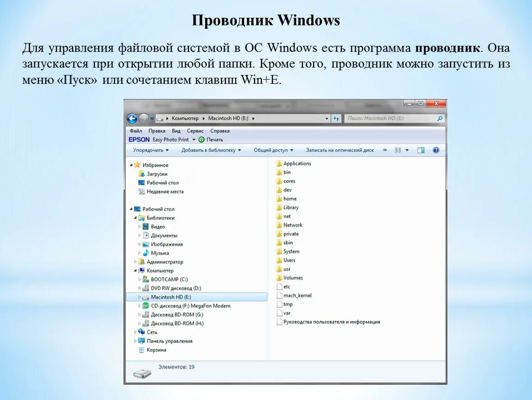
Task: Select the private folder
Action: 288,234
